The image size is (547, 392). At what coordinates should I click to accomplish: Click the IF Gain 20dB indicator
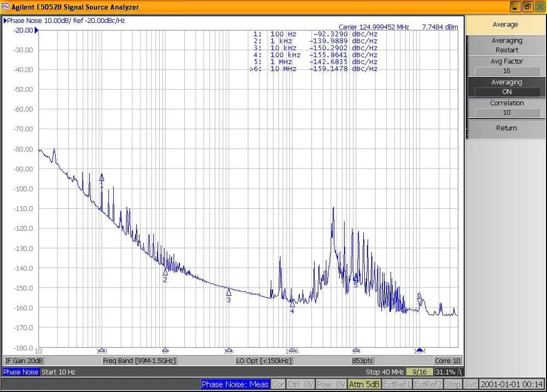tap(24, 361)
